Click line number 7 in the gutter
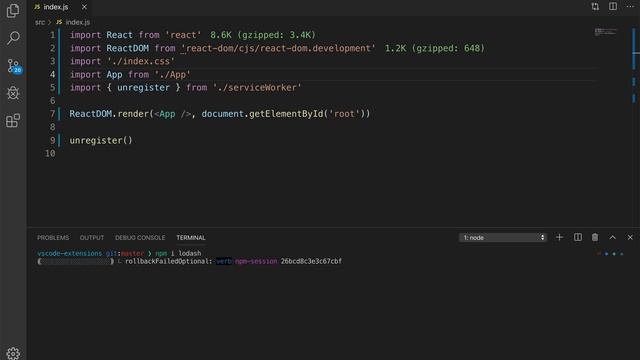 [52, 114]
